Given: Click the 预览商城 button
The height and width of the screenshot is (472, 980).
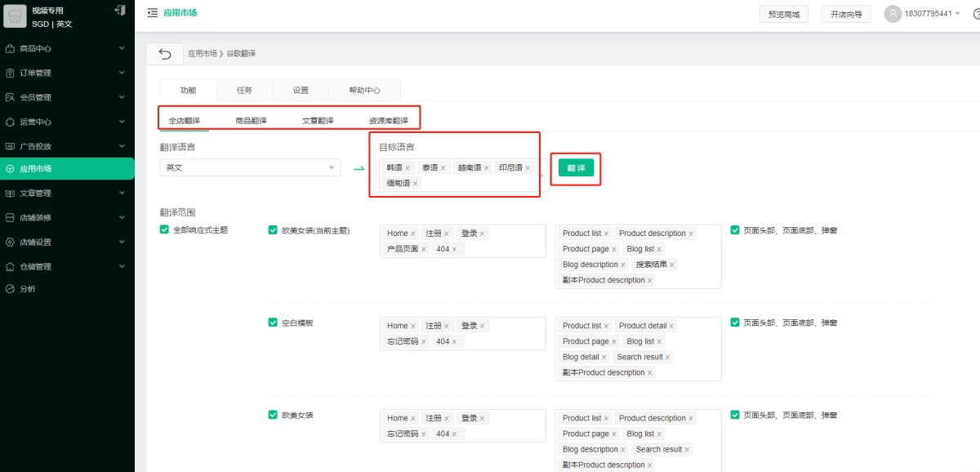Looking at the screenshot, I should click(x=783, y=14).
